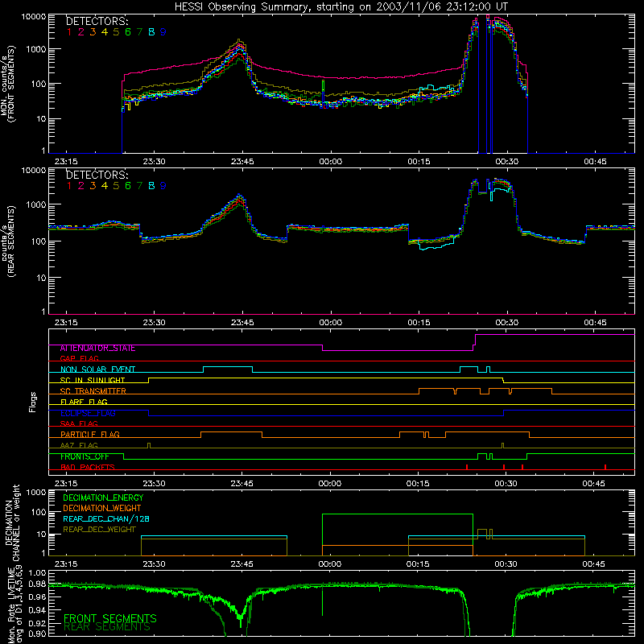
Task: Click DETECTORS: label in front segments plot
Action: click(x=97, y=21)
